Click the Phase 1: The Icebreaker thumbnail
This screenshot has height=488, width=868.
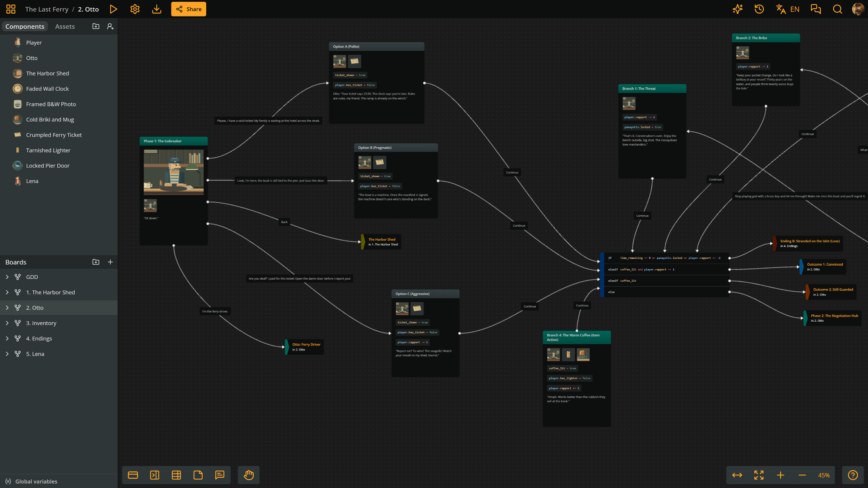[x=174, y=172]
